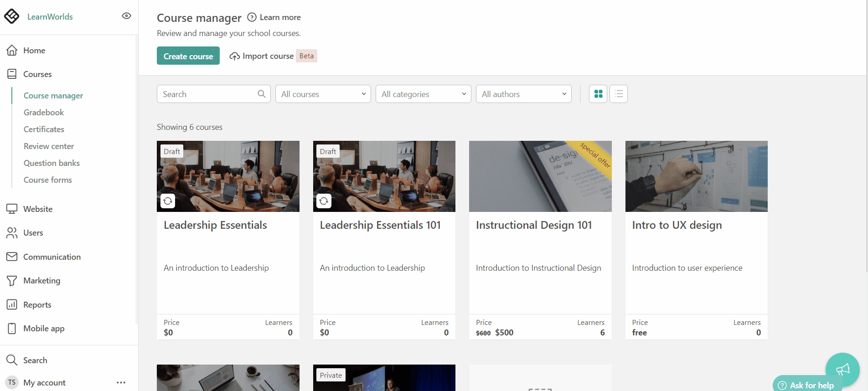Open the Certificates page
Viewport: 868px width, 391px height.
[x=44, y=129]
